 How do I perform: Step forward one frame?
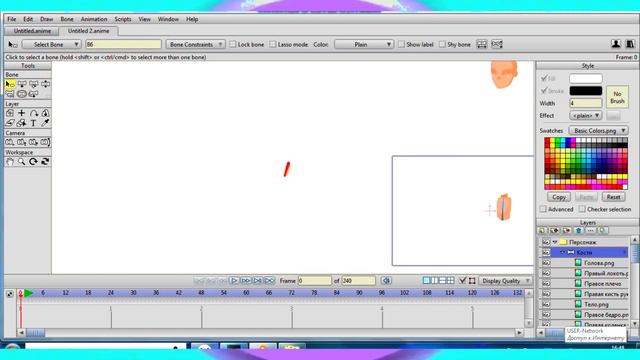coord(246,280)
